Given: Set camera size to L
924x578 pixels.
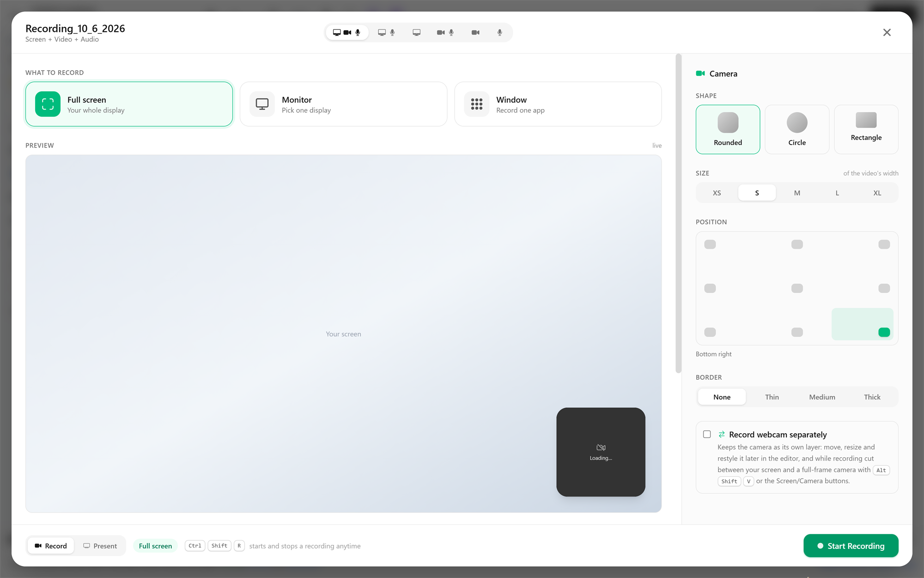Looking at the screenshot, I should [x=837, y=193].
